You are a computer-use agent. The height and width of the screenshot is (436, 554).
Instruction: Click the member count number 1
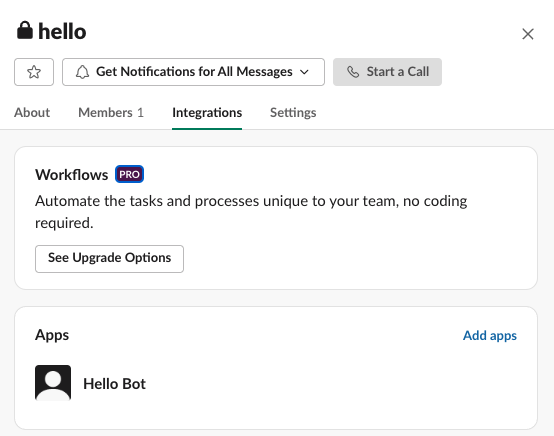[x=140, y=113]
